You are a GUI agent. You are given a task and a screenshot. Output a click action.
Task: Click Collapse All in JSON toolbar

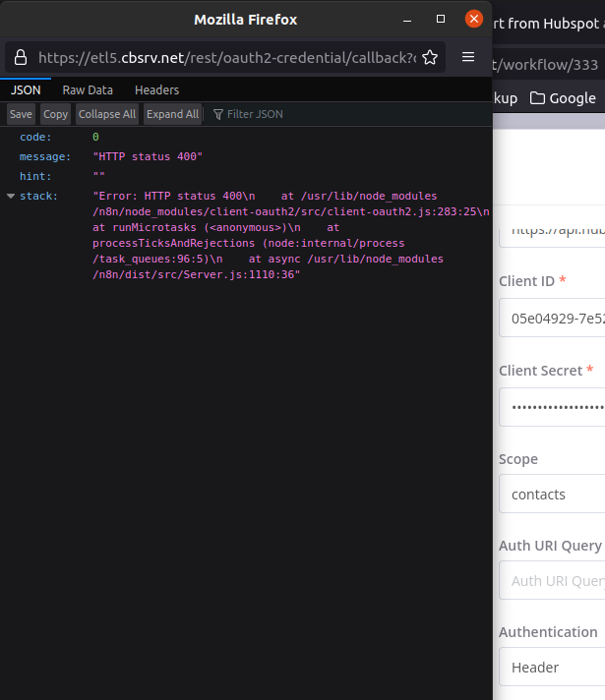[x=107, y=114]
